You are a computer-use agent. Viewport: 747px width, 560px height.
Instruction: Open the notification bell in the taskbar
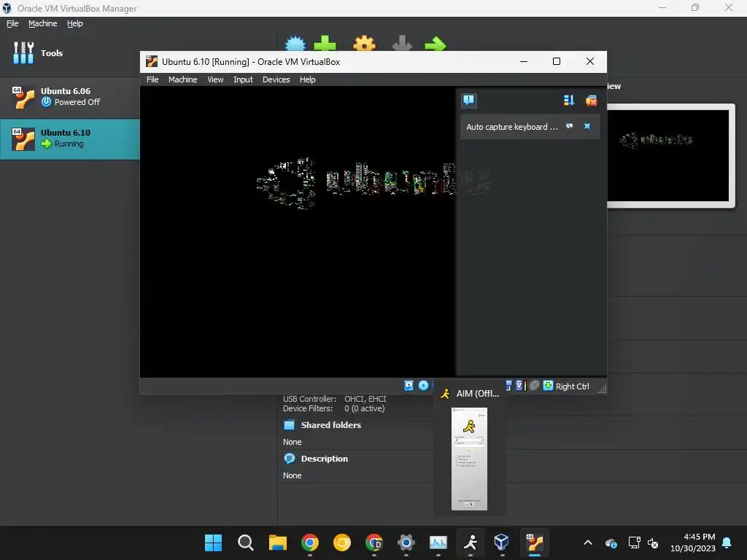(x=727, y=542)
